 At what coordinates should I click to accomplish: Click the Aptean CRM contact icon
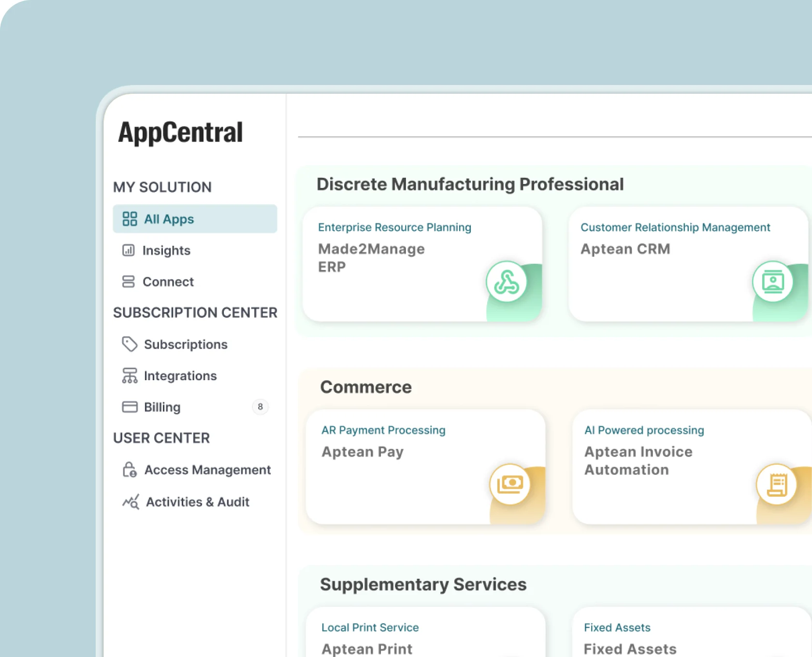click(x=773, y=282)
